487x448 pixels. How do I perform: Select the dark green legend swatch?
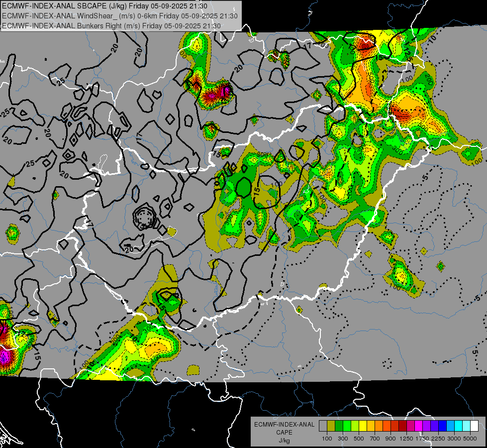click(x=339, y=426)
